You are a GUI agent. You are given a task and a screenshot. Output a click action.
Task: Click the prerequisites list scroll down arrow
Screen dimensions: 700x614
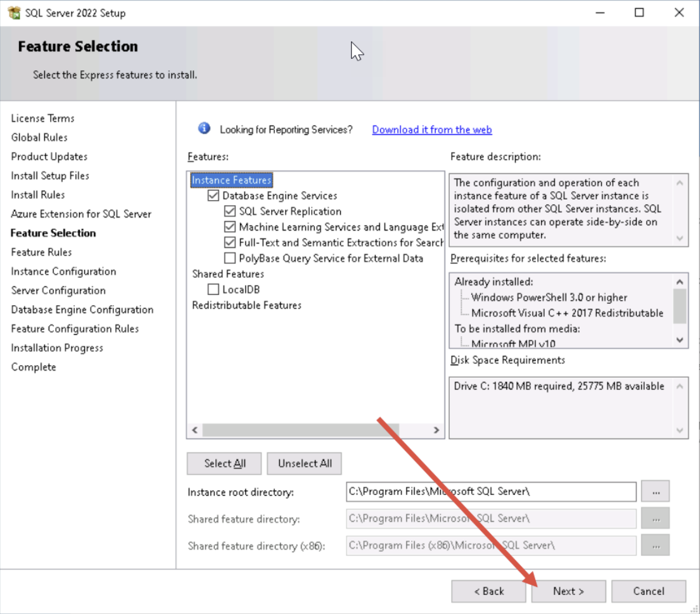click(680, 339)
